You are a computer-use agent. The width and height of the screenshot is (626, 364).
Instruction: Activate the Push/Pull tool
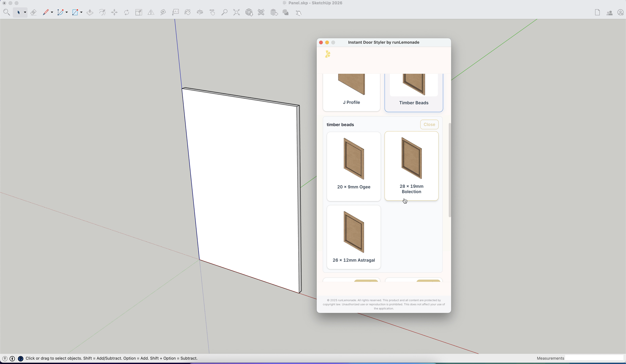90,12
